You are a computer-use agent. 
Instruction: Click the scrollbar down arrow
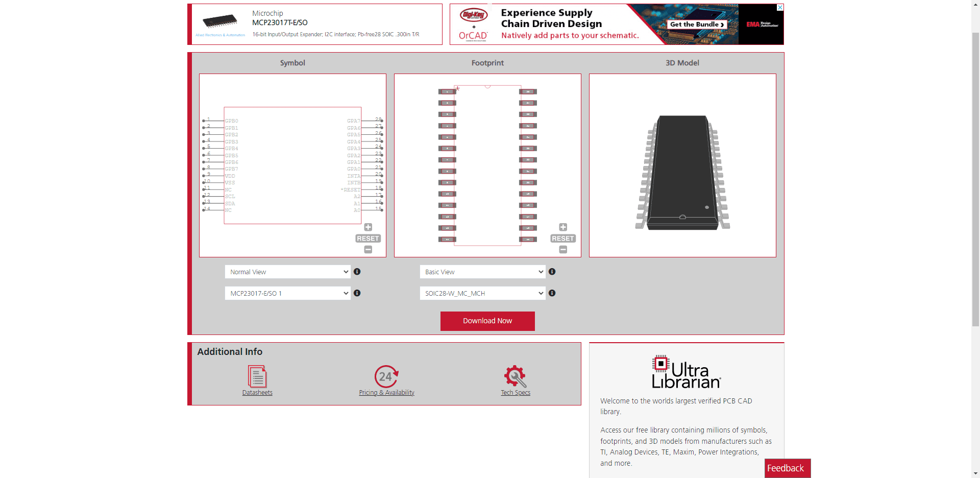coord(975,474)
